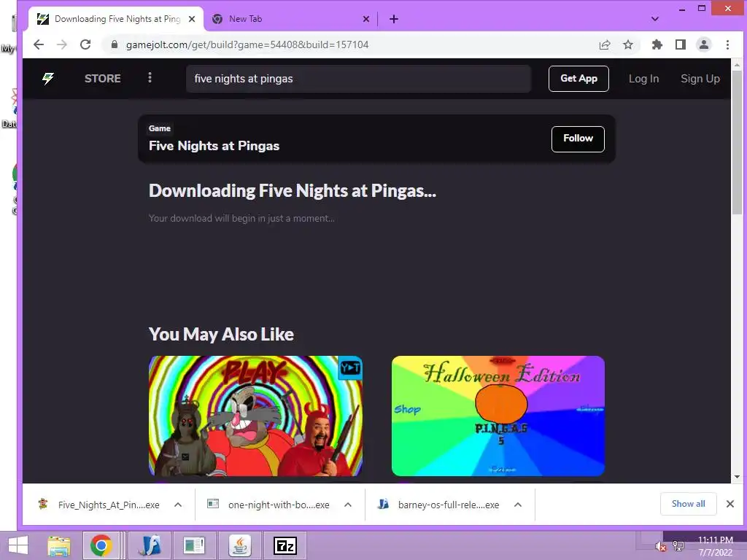Open the Log In link
Viewport: 747px width, 560px height.
[x=643, y=79]
